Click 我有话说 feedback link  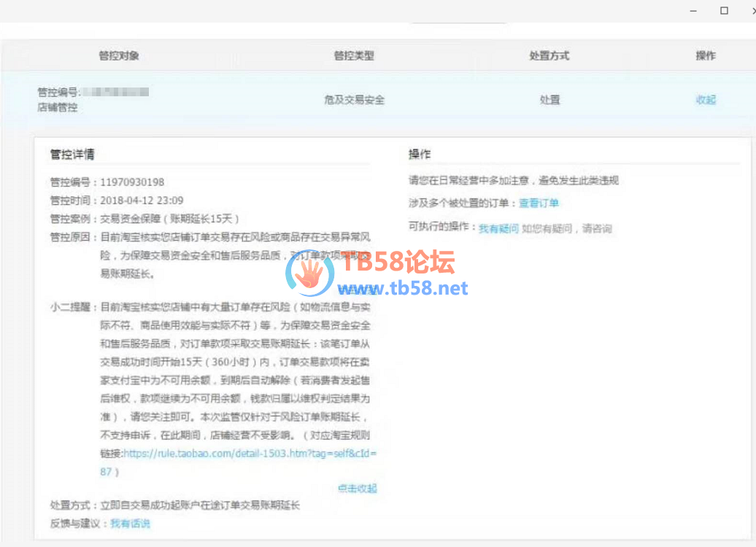130,524
